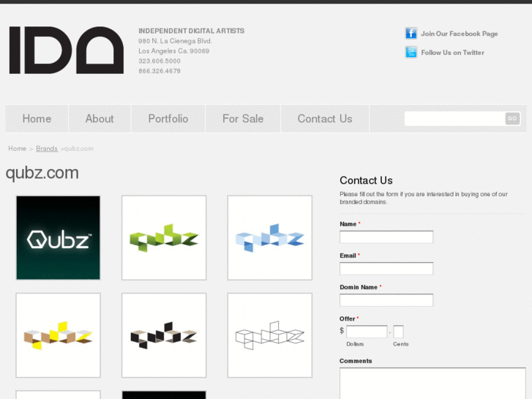Viewport: 532px width, 399px height.
Task: Click the Twitter bird icon
Action: pos(411,52)
